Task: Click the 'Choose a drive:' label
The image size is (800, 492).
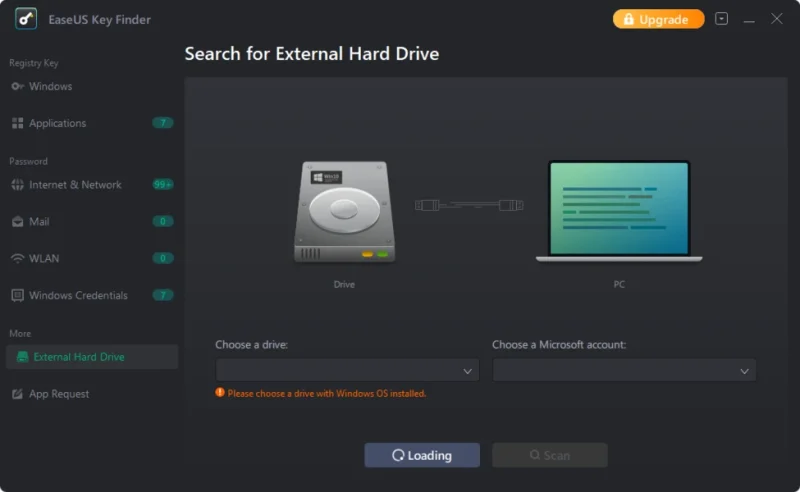Action: [x=252, y=345]
